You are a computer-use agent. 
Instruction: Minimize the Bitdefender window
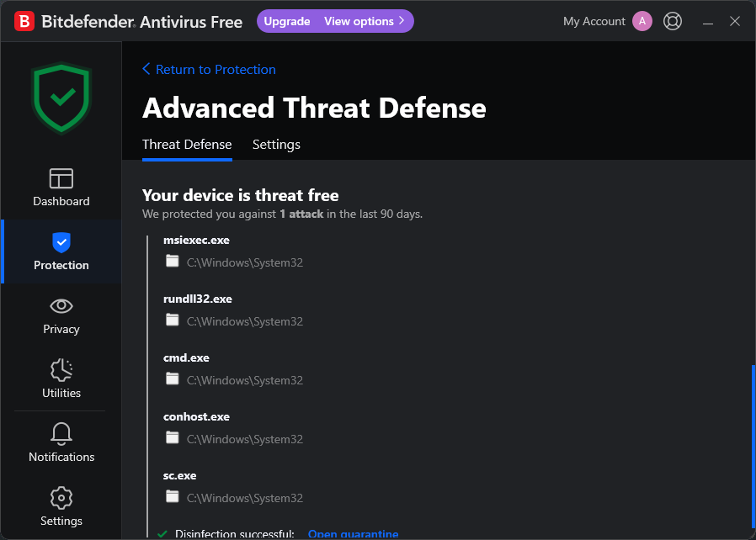(x=708, y=22)
